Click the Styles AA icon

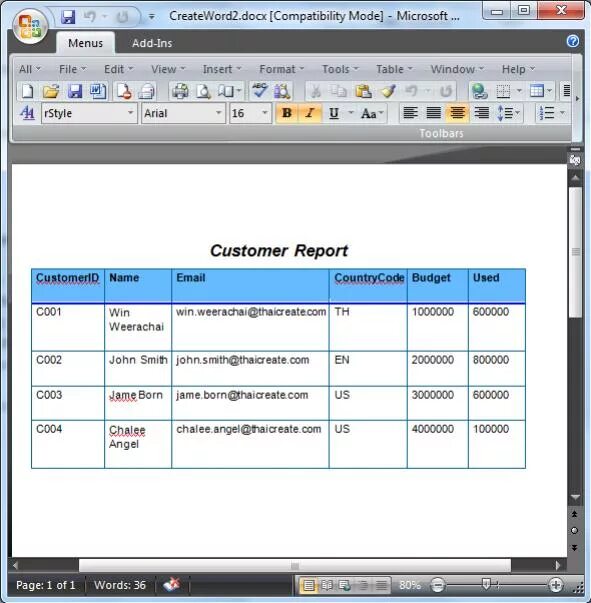[x=27, y=113]
